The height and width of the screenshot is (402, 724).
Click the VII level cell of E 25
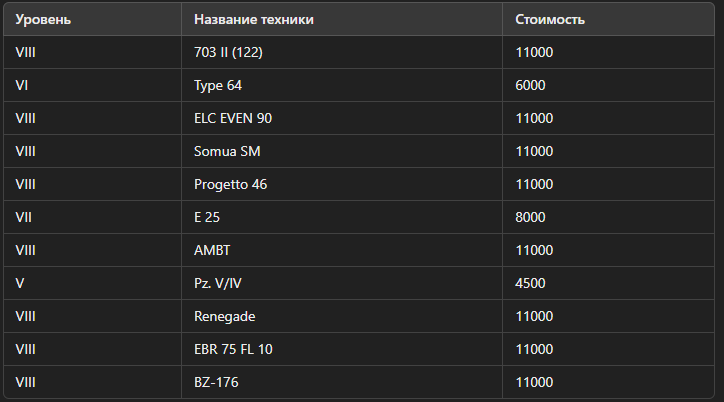pos(24,217)
